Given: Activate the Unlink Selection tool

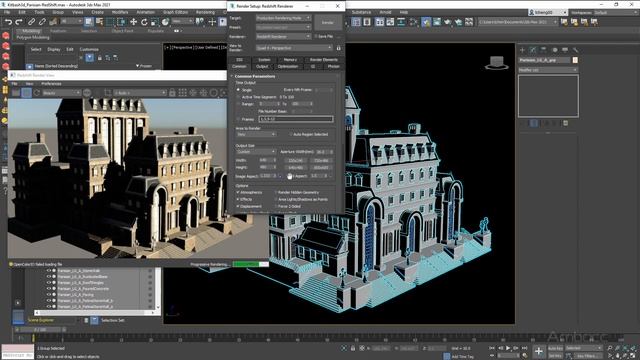Looking at the screenshot, I should pyautogui.click(x=42, y=22).
